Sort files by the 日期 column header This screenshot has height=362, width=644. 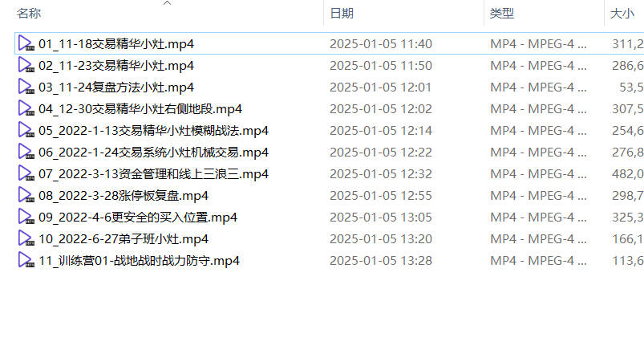pyautogui.click(x=342, y=13)
